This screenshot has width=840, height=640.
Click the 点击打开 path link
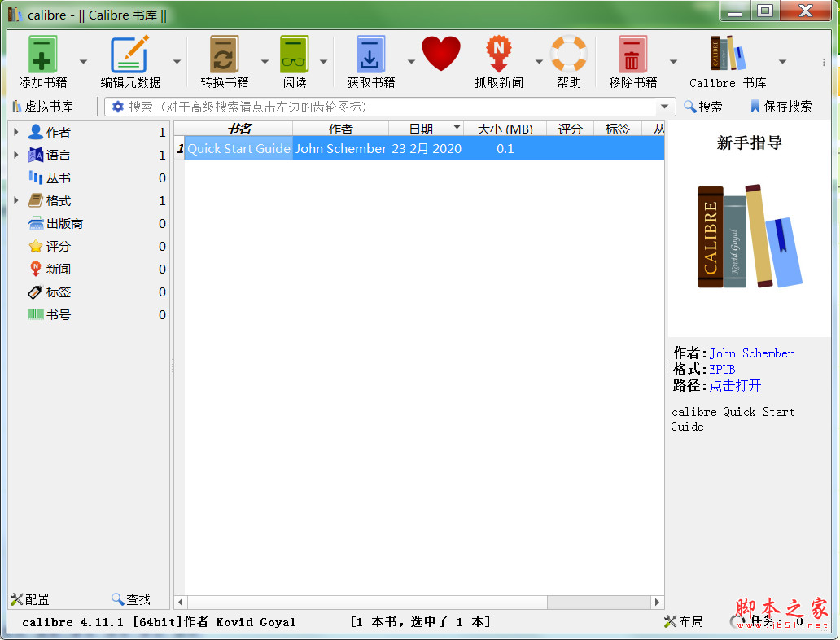click(x=735, y=385)
